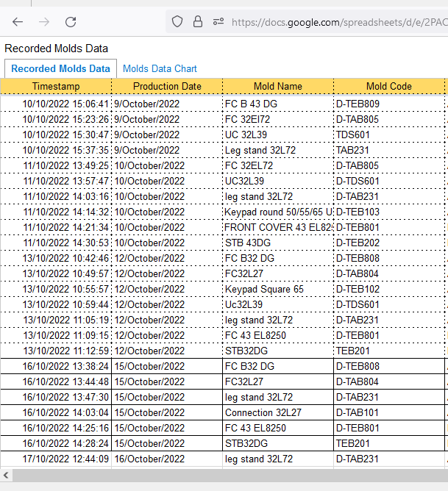Select timestamp 11/10/2022 14:30:53
Screen dimensions: 448x491
pos(56,243)
